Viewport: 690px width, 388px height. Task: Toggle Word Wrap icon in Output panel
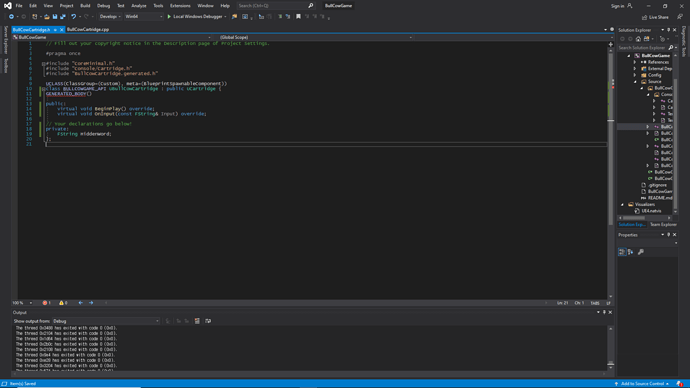tap(208, 321)
